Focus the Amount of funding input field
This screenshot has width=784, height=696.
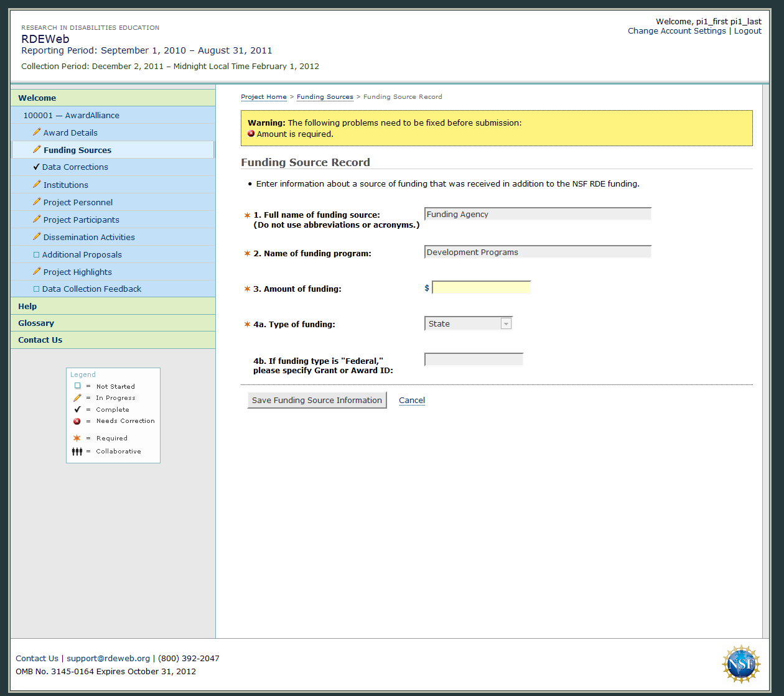(481, 288)
